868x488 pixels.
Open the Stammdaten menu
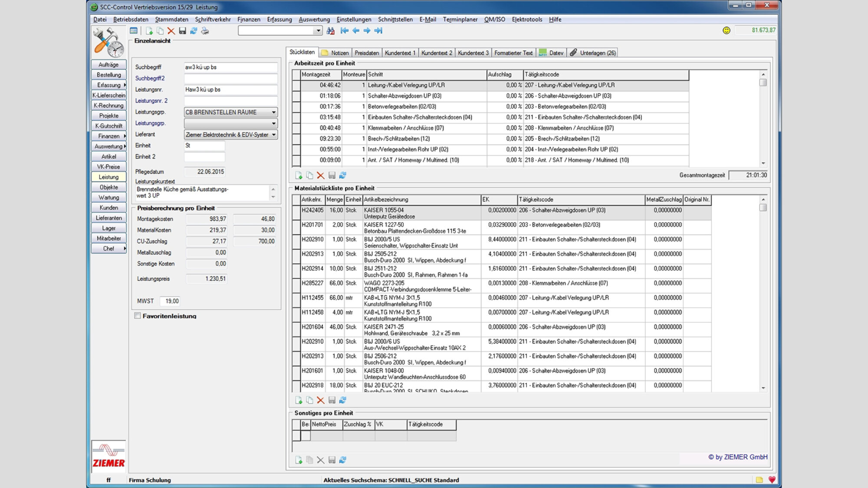click(x=171, y=19)
